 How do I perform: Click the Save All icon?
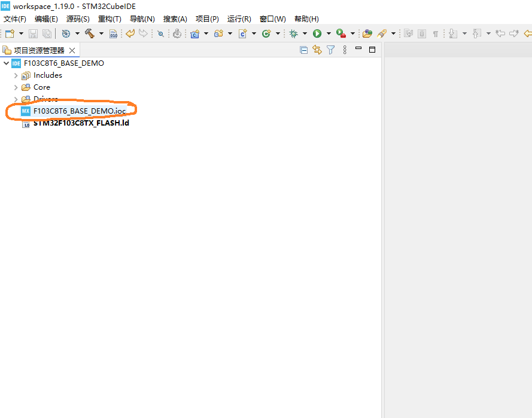(x=47, y=33)
